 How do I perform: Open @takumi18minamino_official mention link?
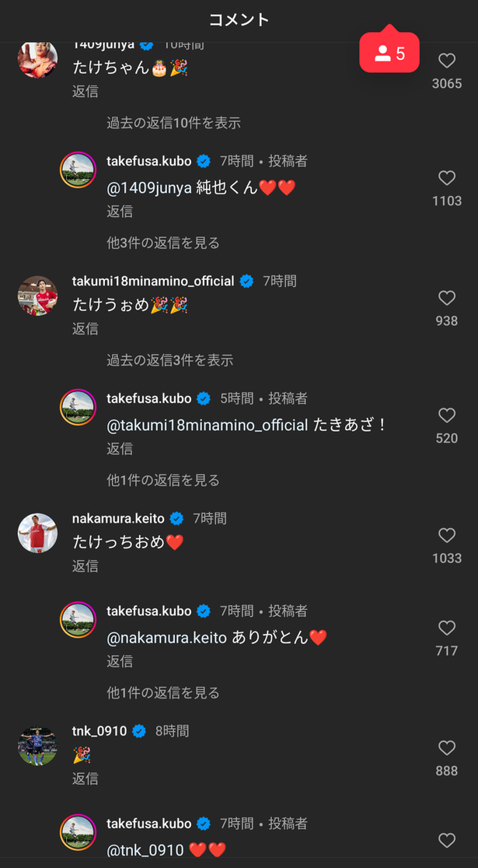(207, 425)
